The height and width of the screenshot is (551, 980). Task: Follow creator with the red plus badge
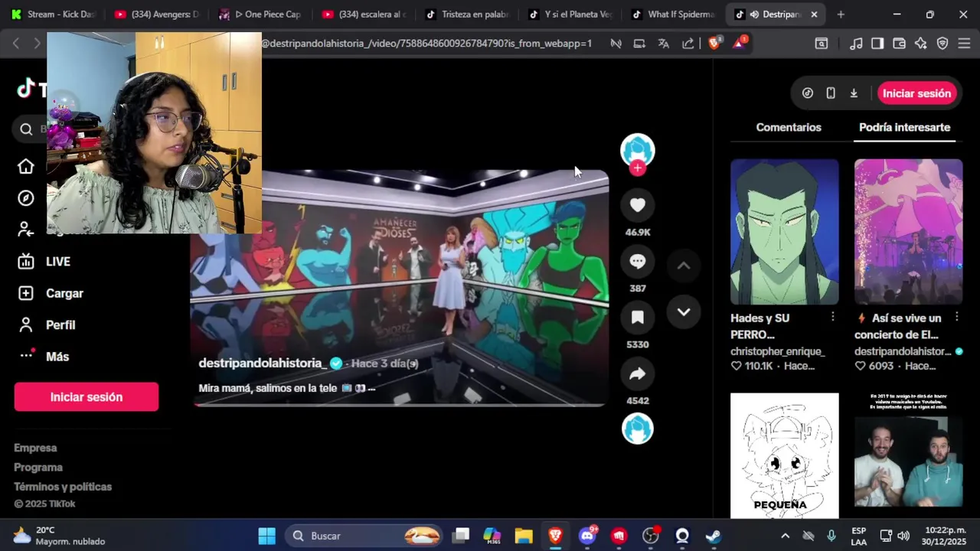click(638, 168)
